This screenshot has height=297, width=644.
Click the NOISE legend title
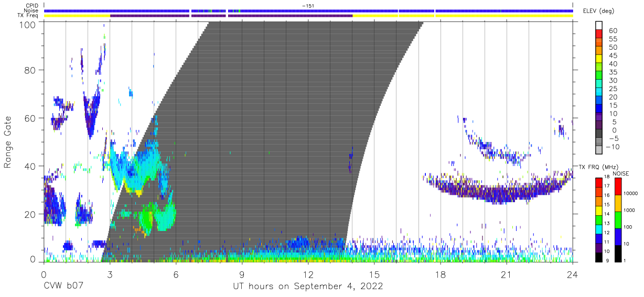point(621,173)
